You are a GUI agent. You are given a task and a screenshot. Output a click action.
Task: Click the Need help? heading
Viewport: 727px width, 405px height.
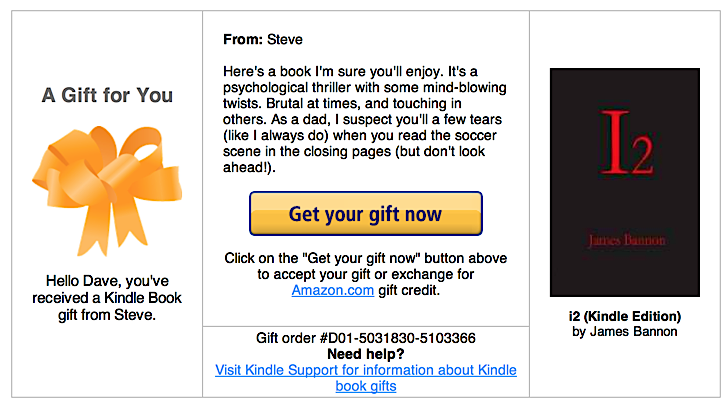click(365, 354)
